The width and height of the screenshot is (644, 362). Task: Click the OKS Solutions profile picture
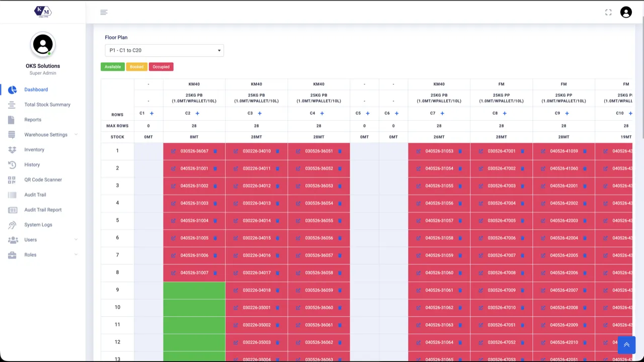coord(43,45)
